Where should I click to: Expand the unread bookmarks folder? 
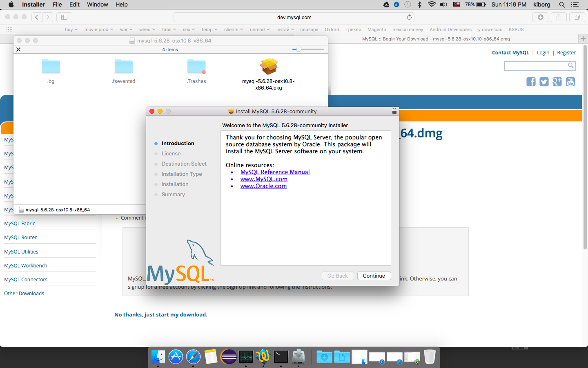click(260, 29)
